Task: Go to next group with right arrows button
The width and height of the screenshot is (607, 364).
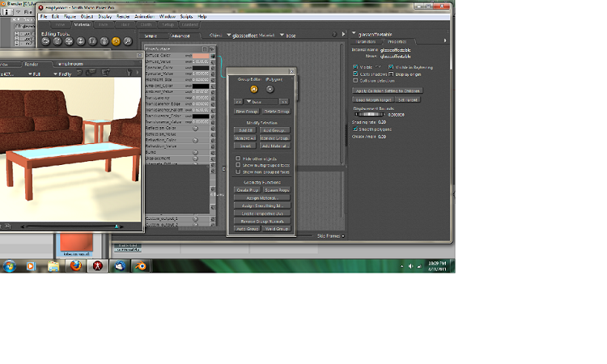Action: tap(284, 102)
